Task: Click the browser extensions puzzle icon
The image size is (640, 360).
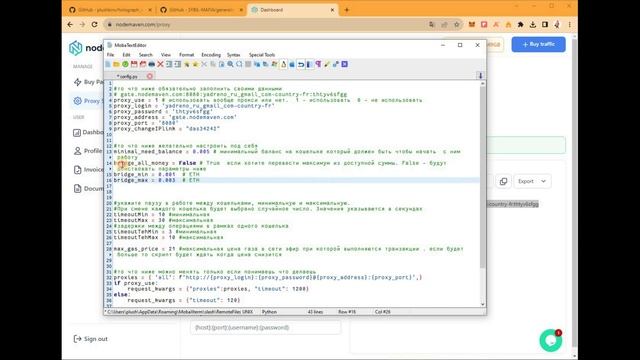Action: [x=520, y=24]
